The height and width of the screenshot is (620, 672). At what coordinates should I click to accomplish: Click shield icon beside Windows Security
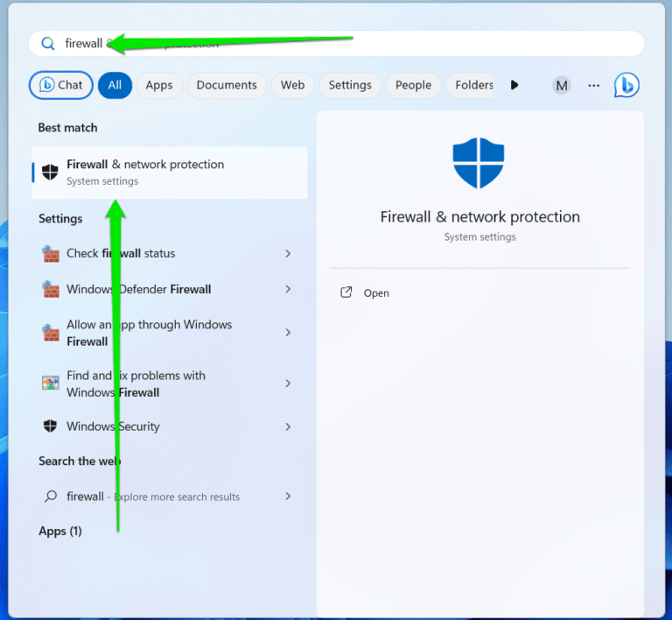[x=50, y=426]
